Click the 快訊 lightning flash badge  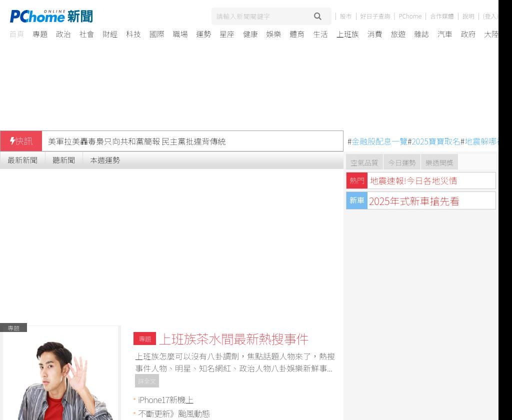click(21, 141)
